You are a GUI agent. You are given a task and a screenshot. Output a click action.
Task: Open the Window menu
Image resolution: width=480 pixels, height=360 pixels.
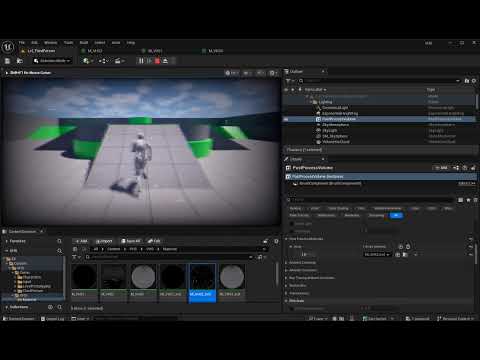pyautogui.click(x=51, y=43)
